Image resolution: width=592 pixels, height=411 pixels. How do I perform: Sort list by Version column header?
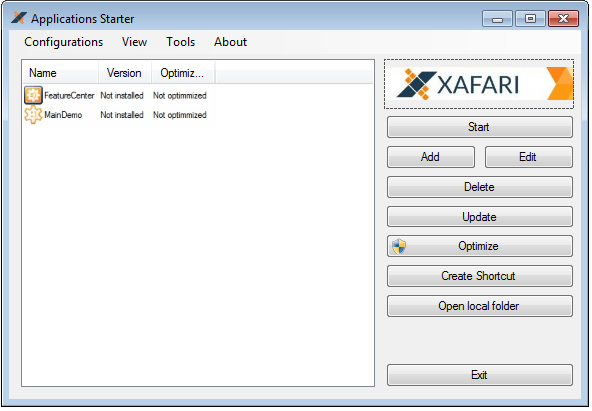coord(125,73)
